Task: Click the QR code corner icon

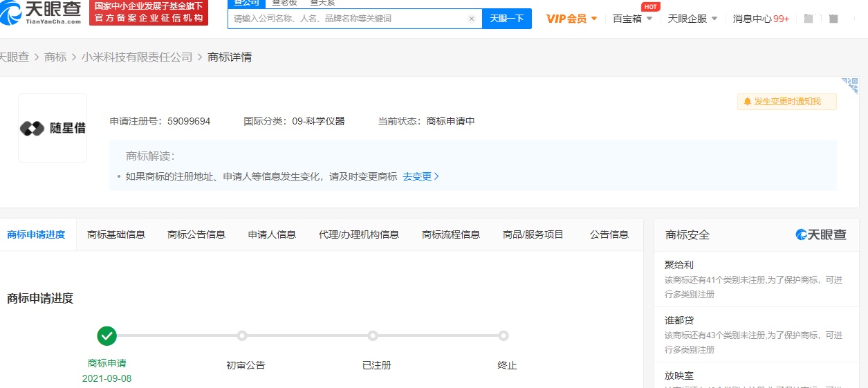Action: [850, 85]
